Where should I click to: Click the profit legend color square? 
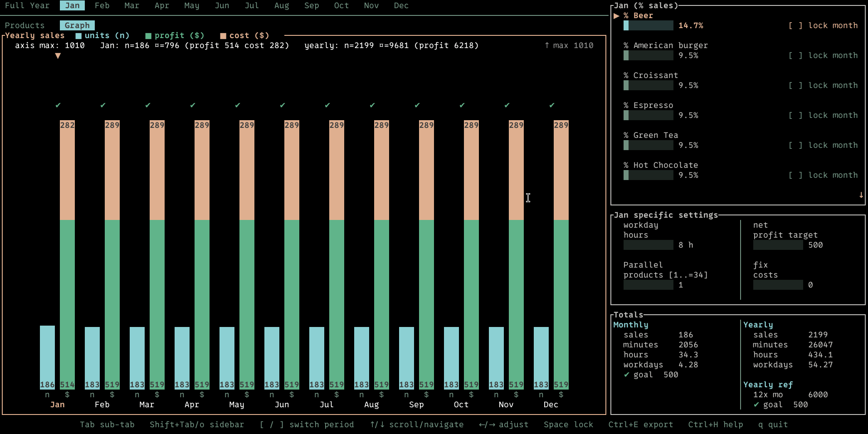(148, 36)
